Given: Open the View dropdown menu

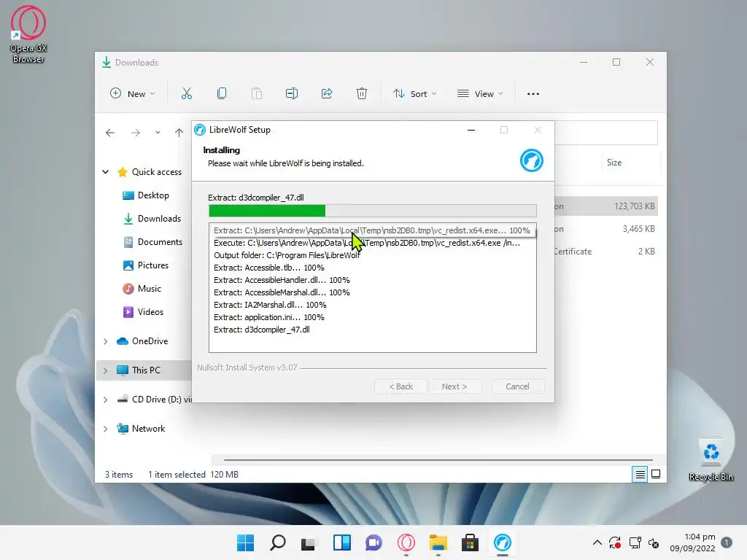Looking at the screenshot, I should (x=480, y=93).
